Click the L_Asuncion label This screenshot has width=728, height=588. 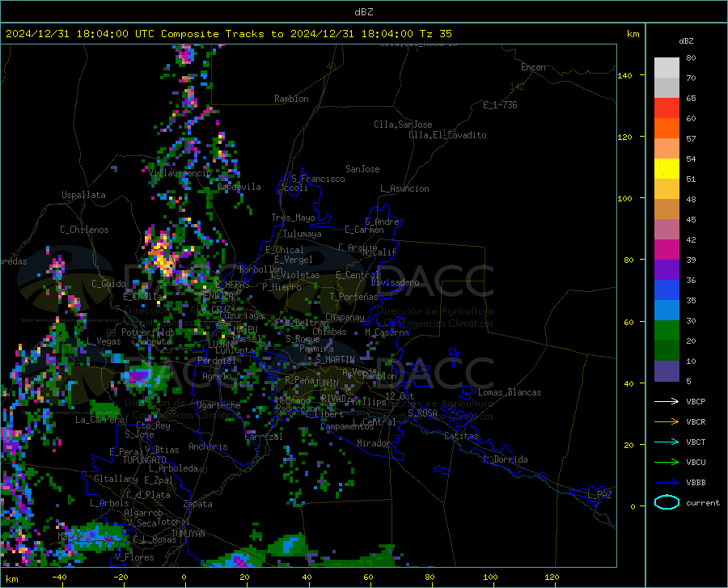[x=404, y=188]
